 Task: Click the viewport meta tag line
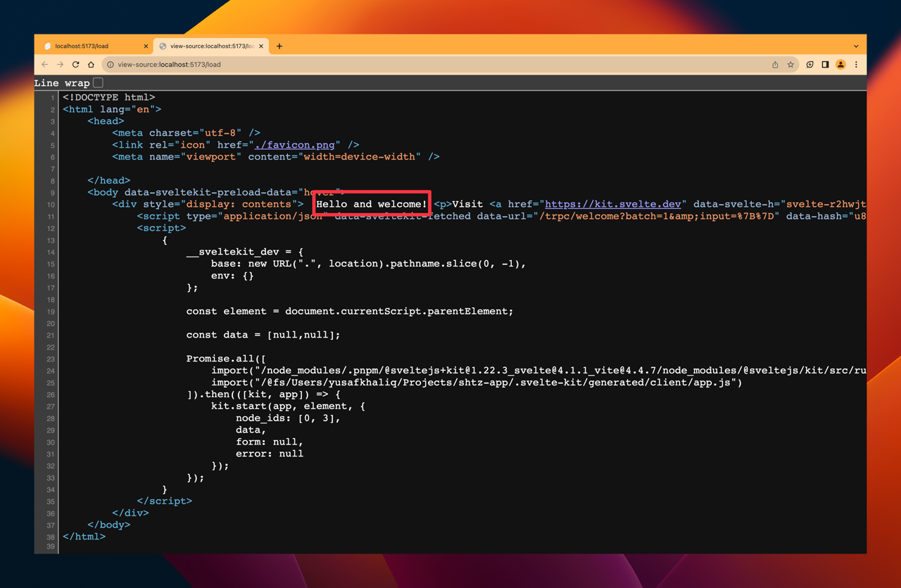click(276, 157)
